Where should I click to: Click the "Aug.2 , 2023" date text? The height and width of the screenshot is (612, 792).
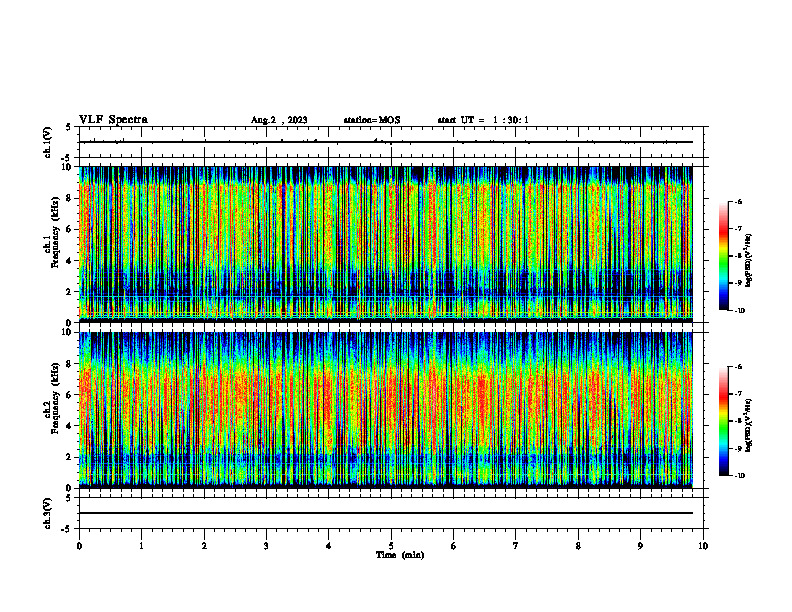point(279,120)
